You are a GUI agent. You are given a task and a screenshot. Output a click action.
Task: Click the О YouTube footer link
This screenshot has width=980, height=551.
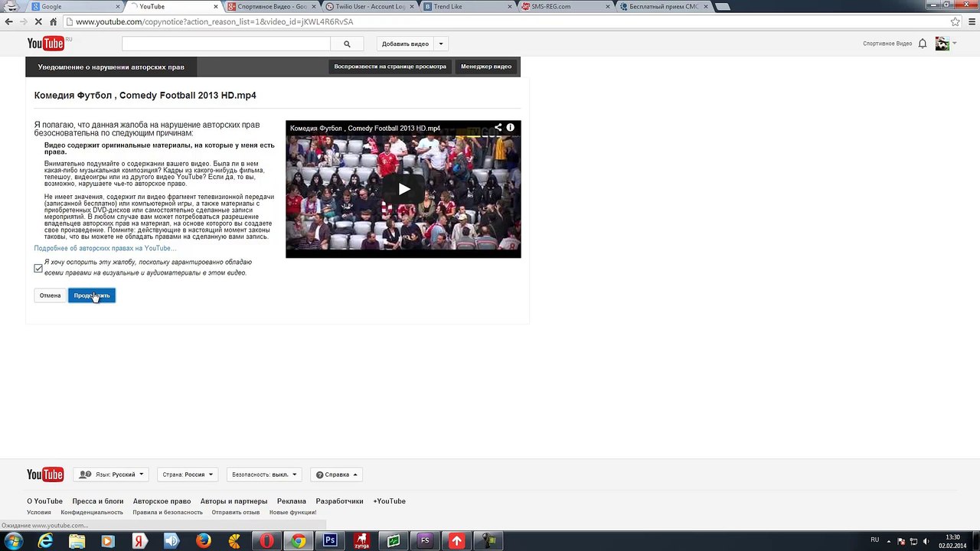click(44, 501)
